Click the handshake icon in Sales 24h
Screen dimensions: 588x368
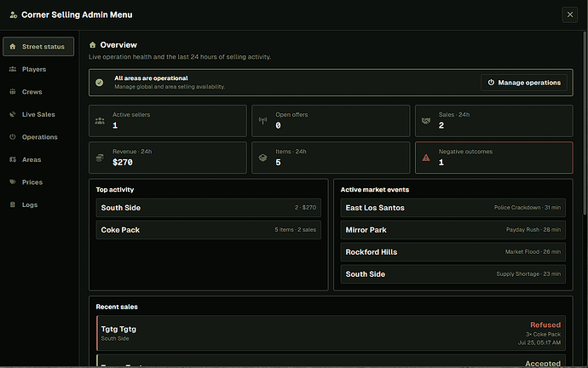[x=426, y=121]
